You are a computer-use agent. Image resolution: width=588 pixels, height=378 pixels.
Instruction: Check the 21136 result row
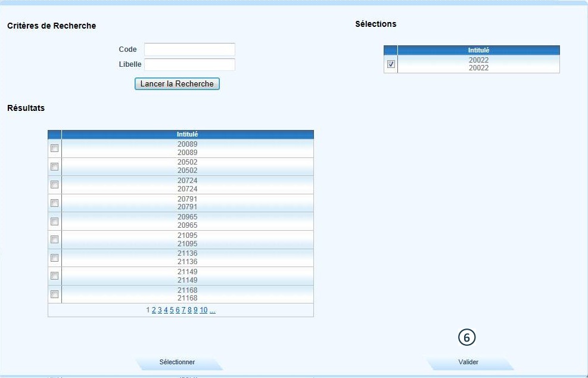pos(55,258)
